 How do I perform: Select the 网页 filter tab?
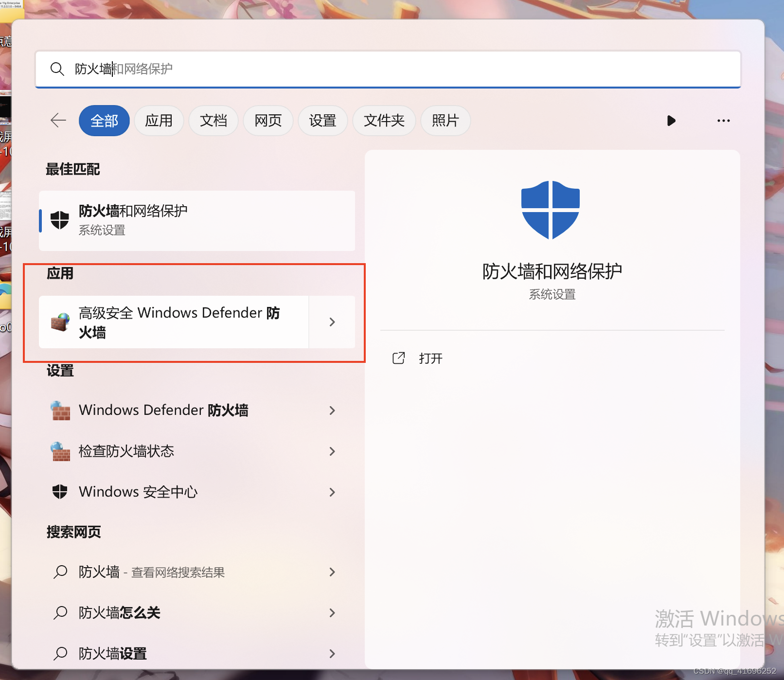(268, 121)
